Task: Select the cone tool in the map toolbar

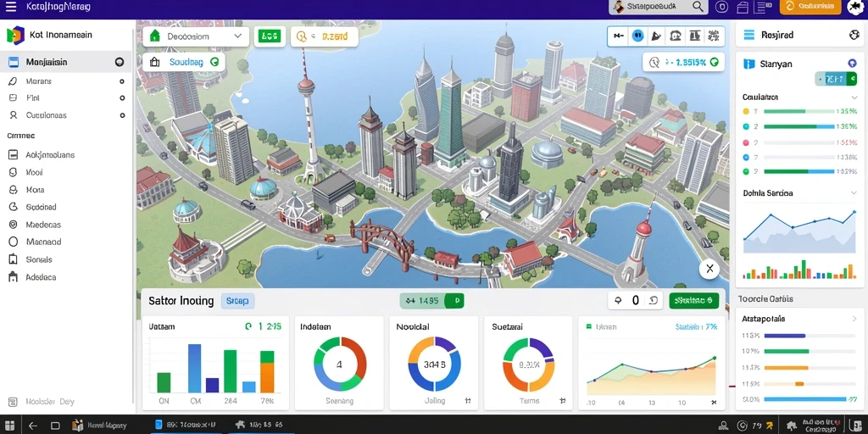Action: [656, 36]
